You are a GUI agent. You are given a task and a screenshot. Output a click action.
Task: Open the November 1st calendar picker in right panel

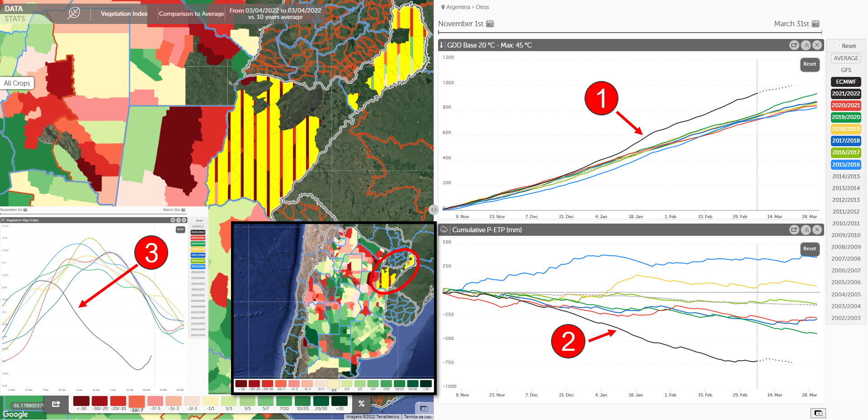click(490, 24)
